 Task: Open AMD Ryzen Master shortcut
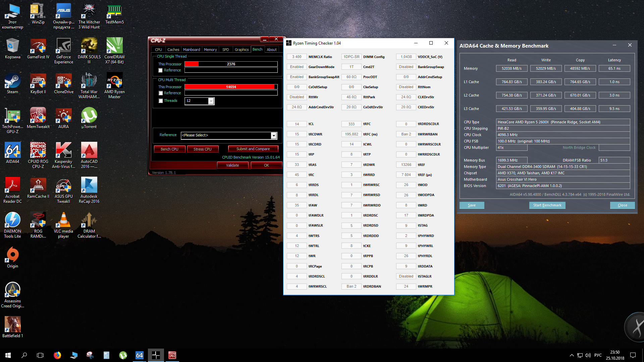[114, 81]
